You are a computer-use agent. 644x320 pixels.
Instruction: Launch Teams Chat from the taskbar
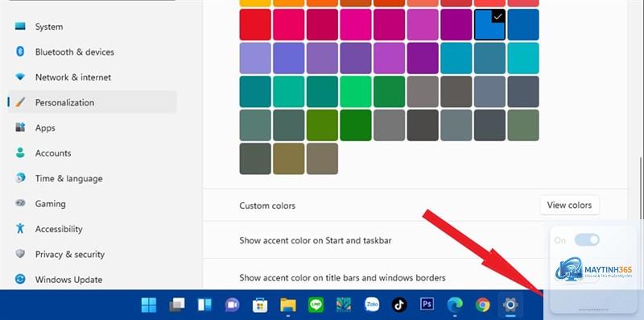[233, 305]
